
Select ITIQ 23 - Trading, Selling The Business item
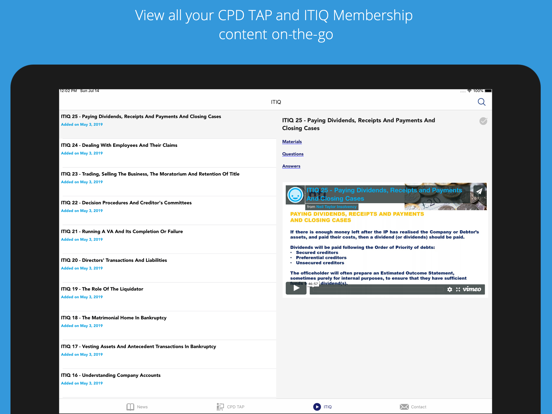[x=168, y=182]
